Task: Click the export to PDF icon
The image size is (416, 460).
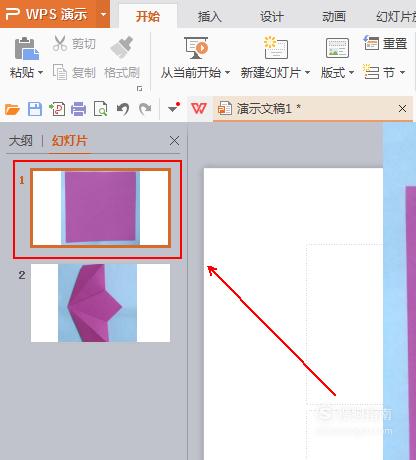Action: coord(57,109)
